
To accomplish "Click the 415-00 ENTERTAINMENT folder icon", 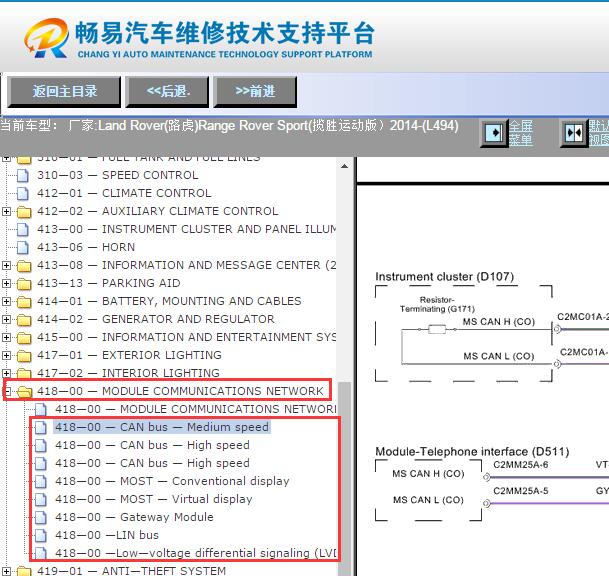I will pos(24,338).
